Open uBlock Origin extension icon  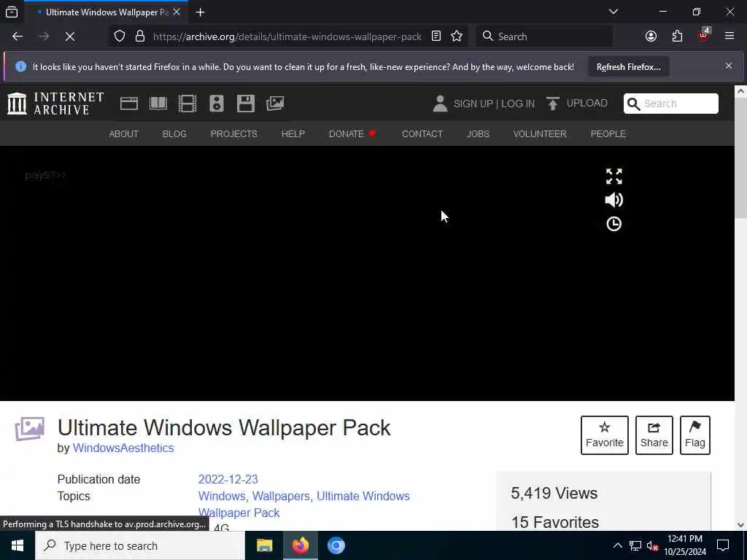[x=704, y=35]
